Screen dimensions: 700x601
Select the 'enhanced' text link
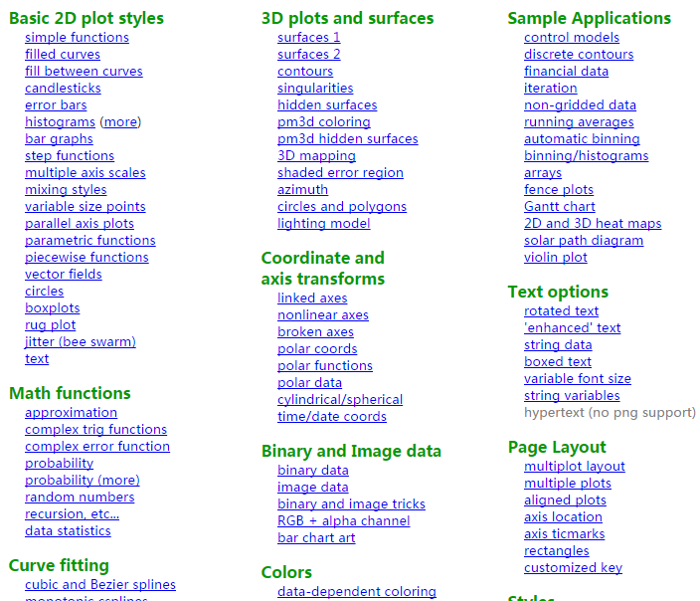(x=573, y=328)
